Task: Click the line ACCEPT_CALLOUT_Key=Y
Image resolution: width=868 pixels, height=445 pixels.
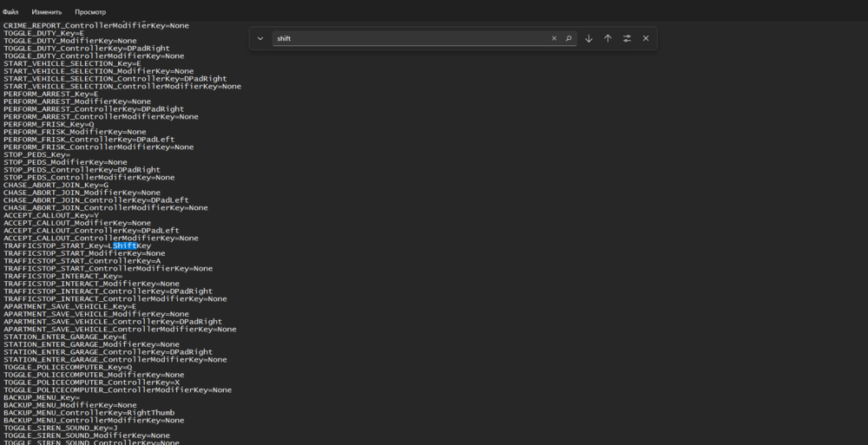Action: (51, 215)
